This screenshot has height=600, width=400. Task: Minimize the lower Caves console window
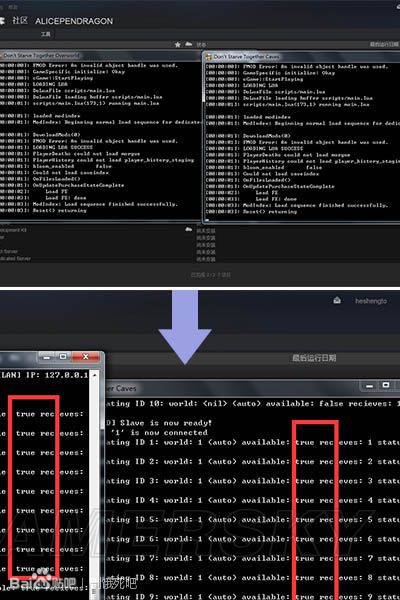(369, 386)
